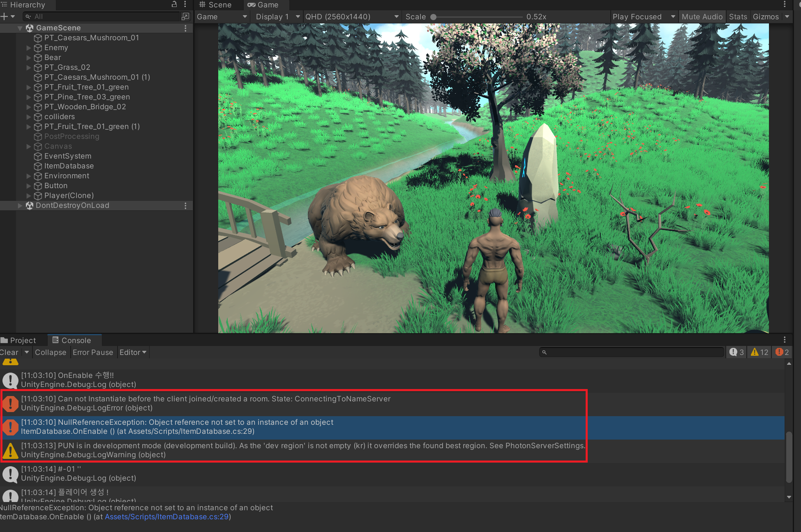Click the Hierarchy panel lock icon
The width and height of the screenshot is (801, 532).
pyautogui.click(x=174, y=5)
